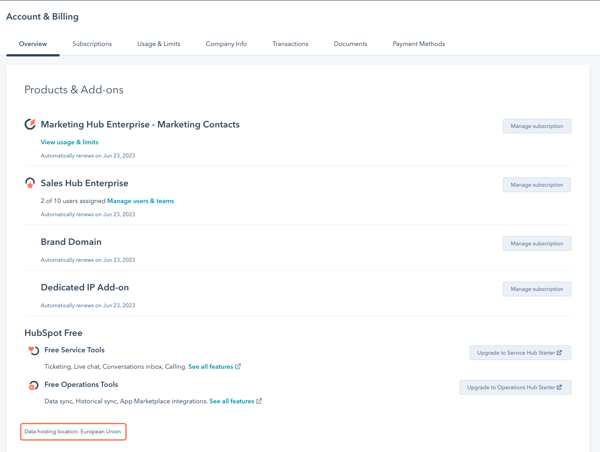600x452 pixels.
Task: Manage subscription for Brand Domain
Action: 537,243
